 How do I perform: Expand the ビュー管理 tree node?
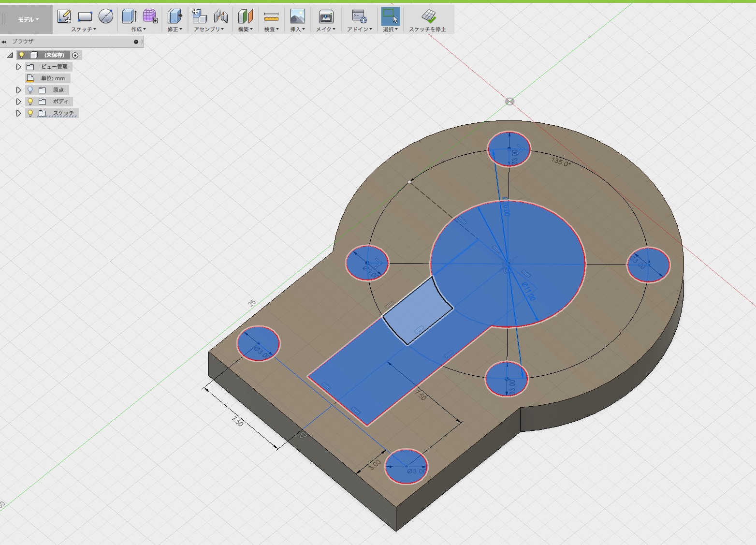coord(18,67)
